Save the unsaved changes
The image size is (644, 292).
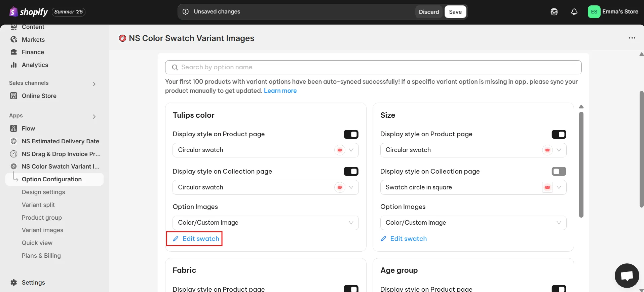point(455,12)
